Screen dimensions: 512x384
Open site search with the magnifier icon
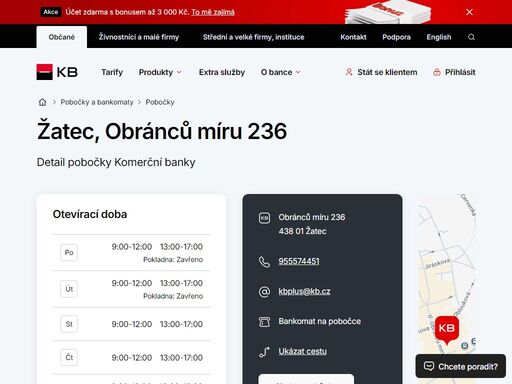click(x=471, y=37)
